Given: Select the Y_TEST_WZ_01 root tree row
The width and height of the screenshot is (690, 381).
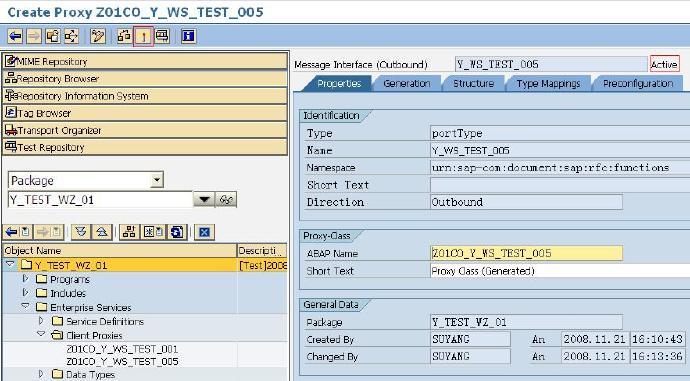Looking at the screenshot, I should click(x=145, y=265).
